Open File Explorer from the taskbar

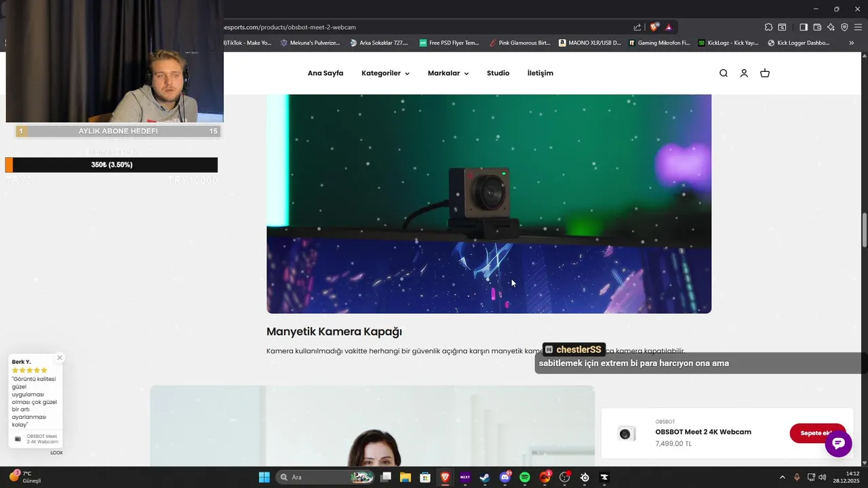pyautogui.click(x=406, y=477)
